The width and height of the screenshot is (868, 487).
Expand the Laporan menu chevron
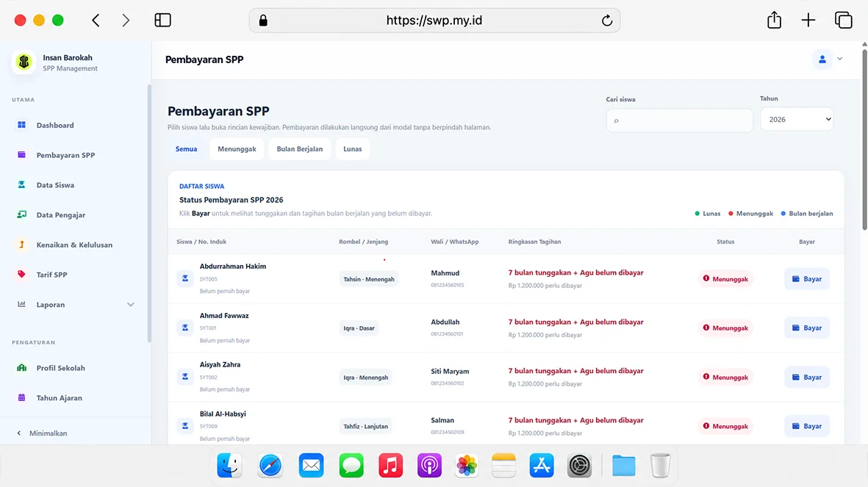131,304
